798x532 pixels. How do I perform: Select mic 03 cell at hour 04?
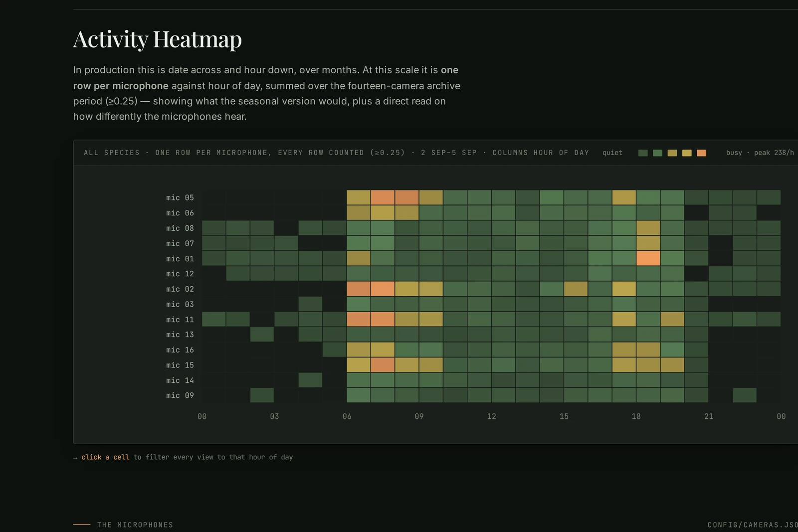[x=310, y=304]
